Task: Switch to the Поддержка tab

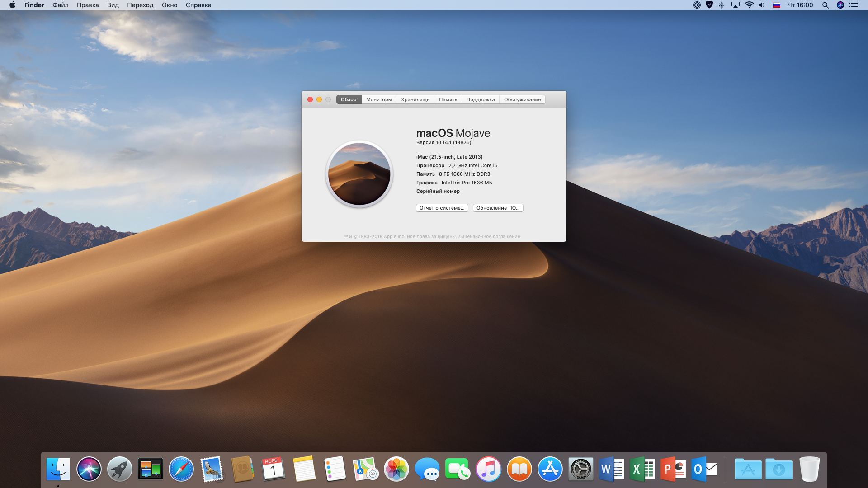Action: click(481, 99)
